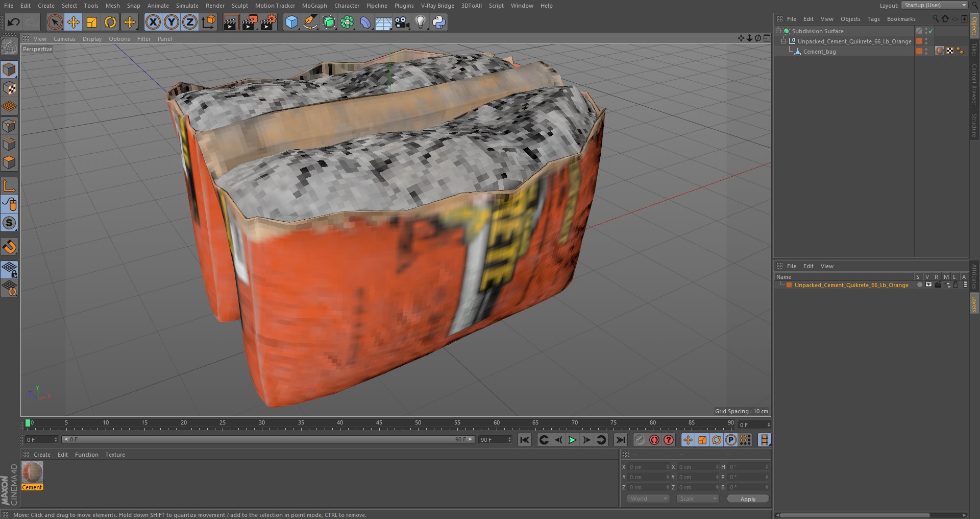Toggle Y axis lock
This screenshot has width=980, height=519.
[171, 22]
